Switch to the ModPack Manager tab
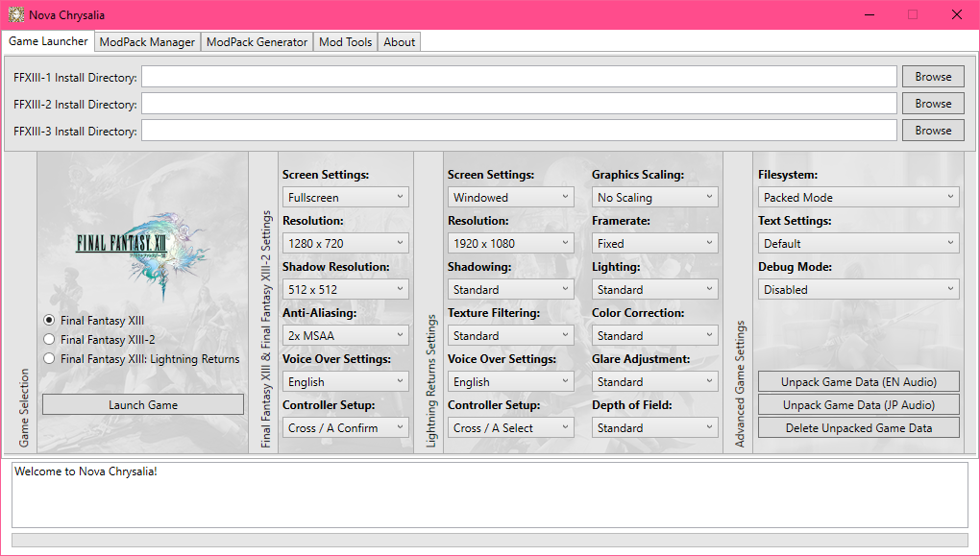Viewport: 980px width, 556px height. pyautogui.click(x=147, y=42)
